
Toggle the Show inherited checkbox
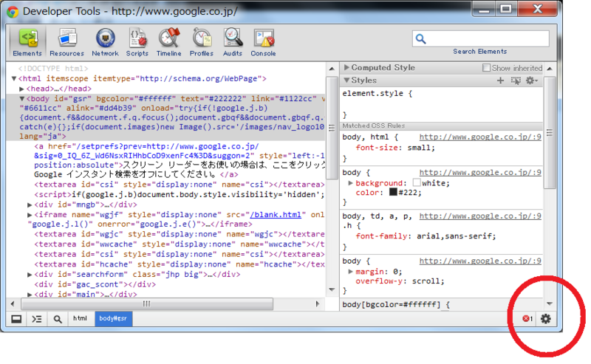tap(486, 68)
